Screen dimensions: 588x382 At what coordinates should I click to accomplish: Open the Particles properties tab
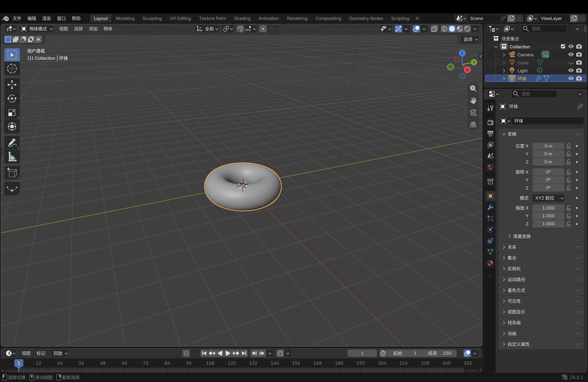pyautogui.click(x=490, y=218)
